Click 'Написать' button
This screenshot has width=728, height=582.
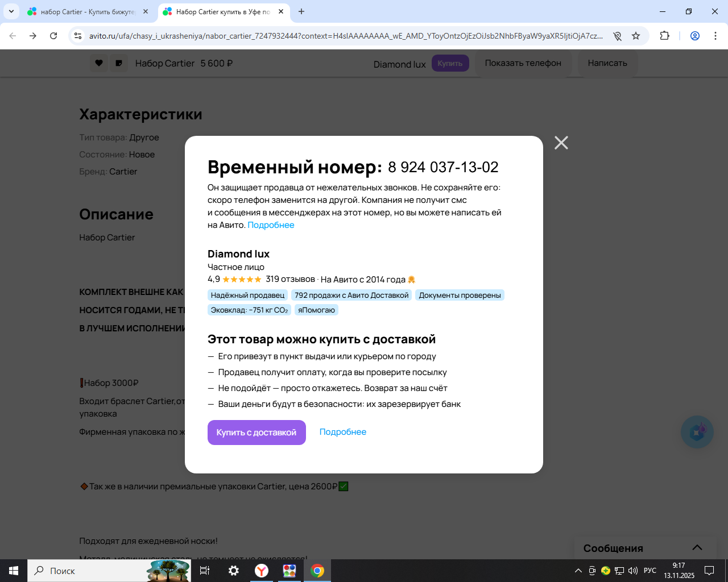(607, 63)
